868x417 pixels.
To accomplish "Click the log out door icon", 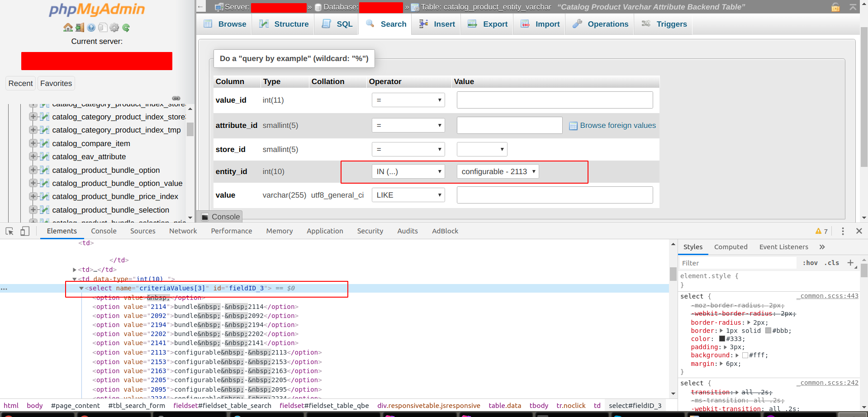I will tap(80, 27).
